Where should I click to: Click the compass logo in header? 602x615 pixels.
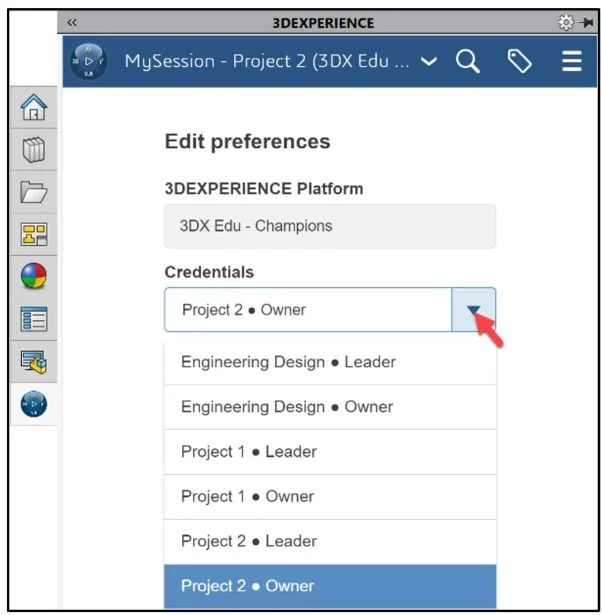pyautogui.click(x=90, y=62)
